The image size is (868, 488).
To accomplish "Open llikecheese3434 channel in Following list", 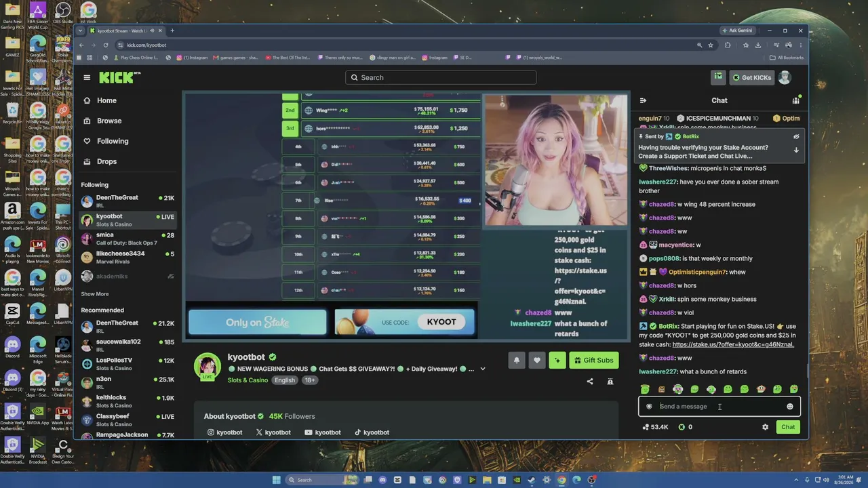I will coord(127,258).
